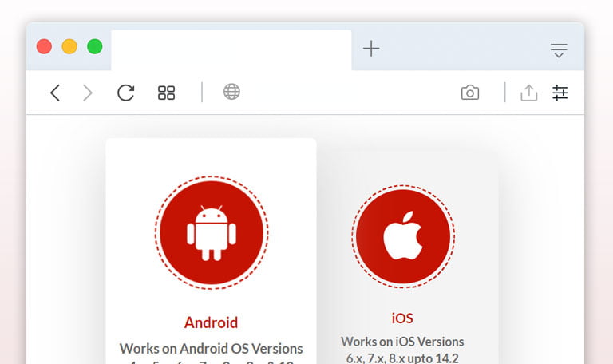Reload the page with the refresh icon
Image resolution: width=613 pixels, height=364 pixels.
point(126,93)
